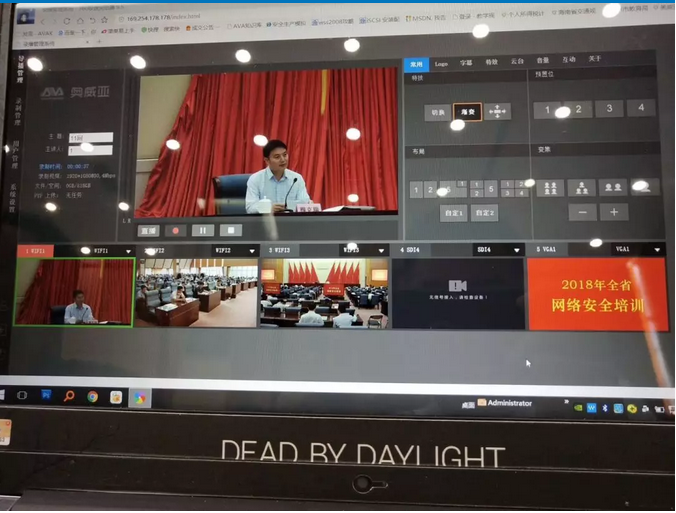
Task: Click the red record button
Action: point(176,230)
